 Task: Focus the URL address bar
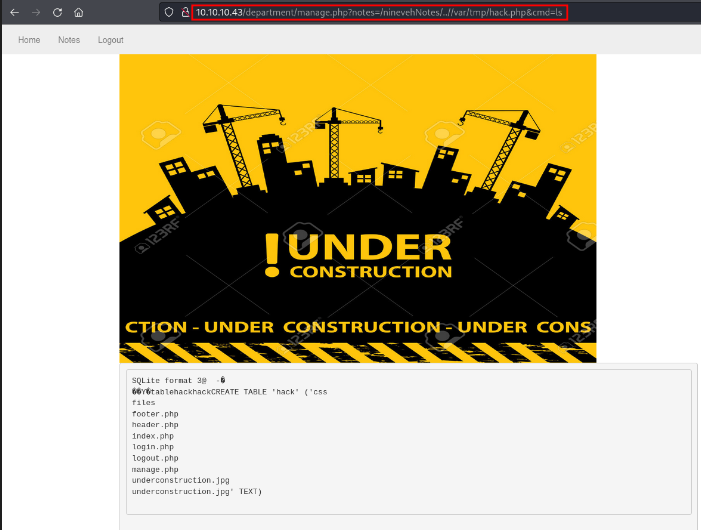click(380, 12)
